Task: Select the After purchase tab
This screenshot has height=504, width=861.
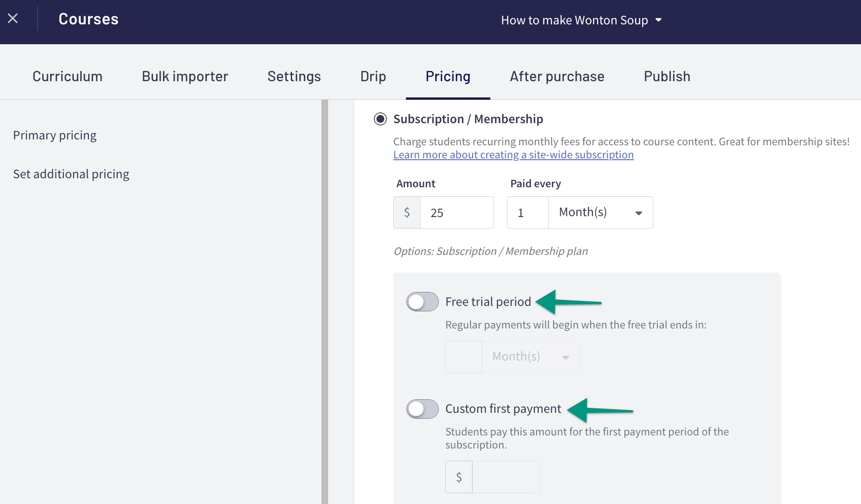Action: tap(557, 76)
